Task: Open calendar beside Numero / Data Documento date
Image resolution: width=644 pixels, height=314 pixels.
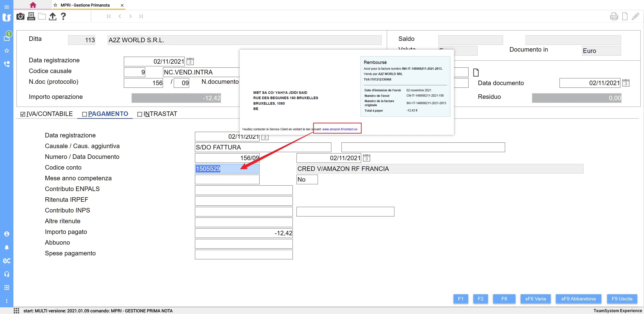Action: (x=366, y=158)
